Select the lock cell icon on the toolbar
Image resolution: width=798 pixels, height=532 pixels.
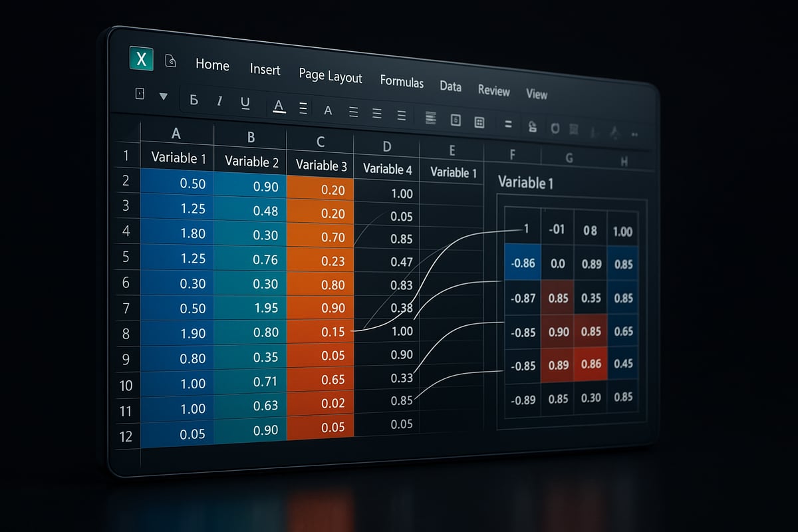532,126
